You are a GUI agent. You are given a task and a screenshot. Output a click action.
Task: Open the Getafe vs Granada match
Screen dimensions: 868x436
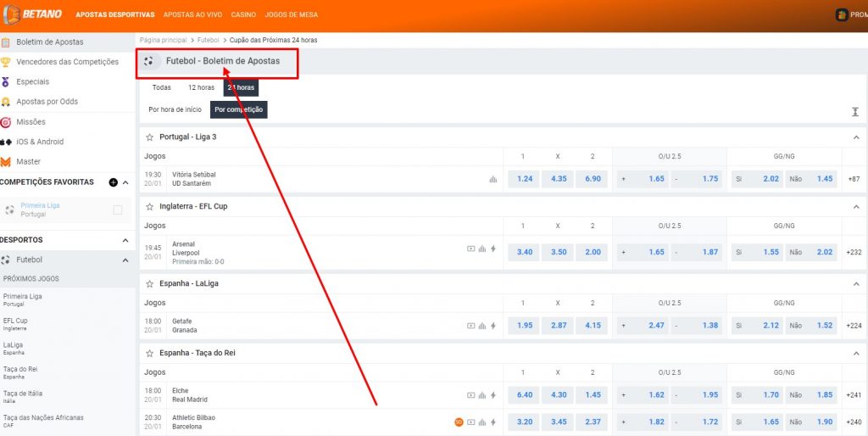(x=184, y=326)
